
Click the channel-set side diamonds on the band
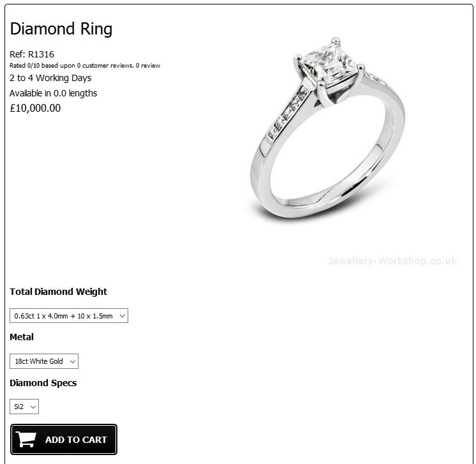[x=289, y=113]
